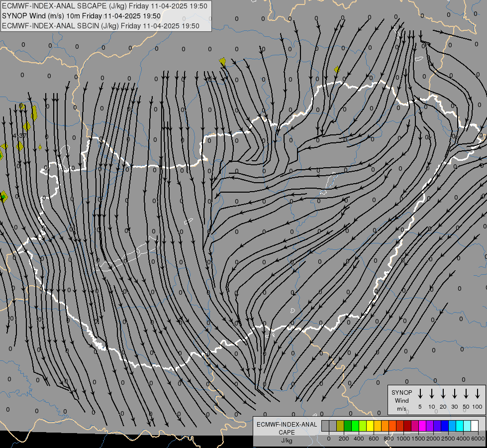Click the 10 m/s wind arrow in legend

coord(432,394)
